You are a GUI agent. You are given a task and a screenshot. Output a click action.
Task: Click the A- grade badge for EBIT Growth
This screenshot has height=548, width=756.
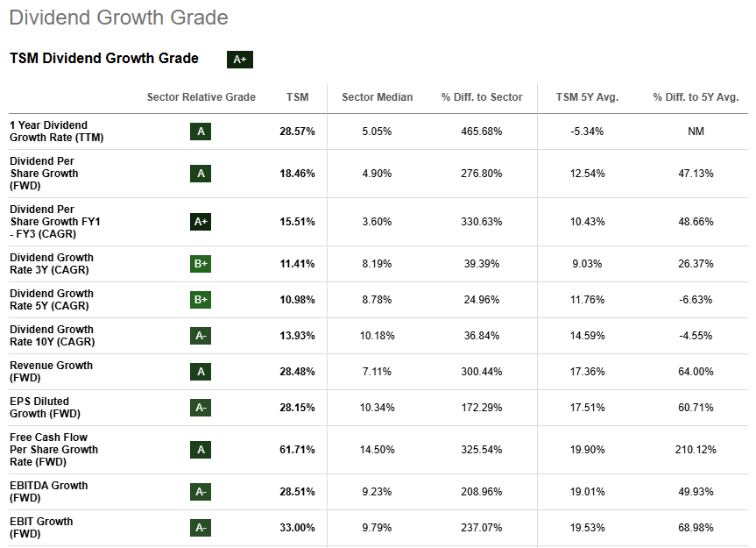201,528
